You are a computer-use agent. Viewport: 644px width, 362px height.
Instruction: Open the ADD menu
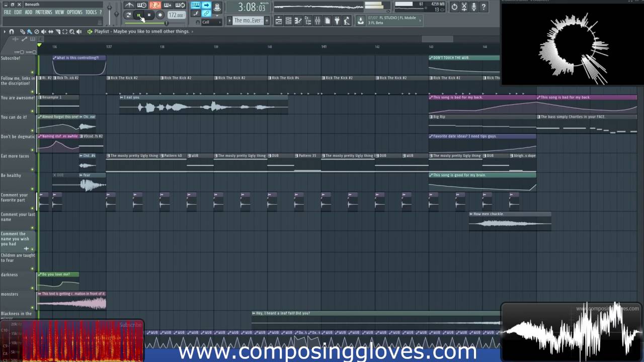tap(29, 12)
